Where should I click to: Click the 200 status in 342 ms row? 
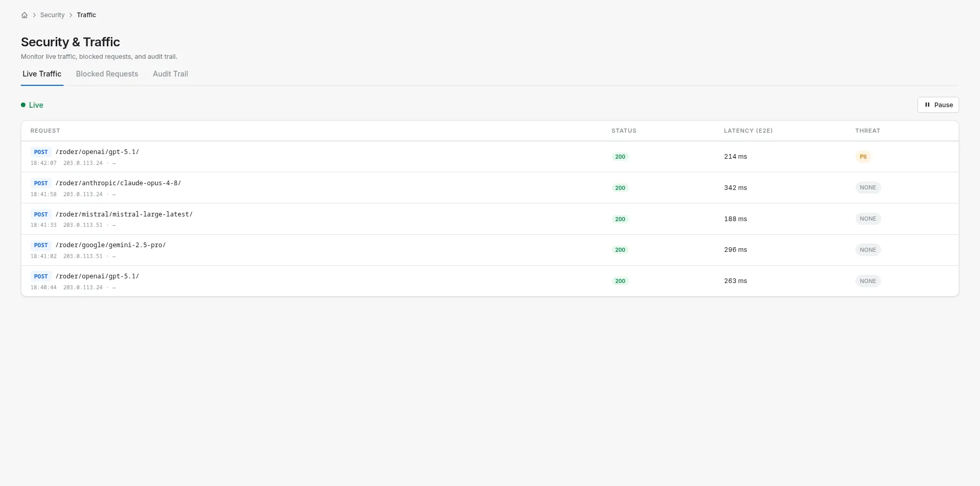[620, 188]
